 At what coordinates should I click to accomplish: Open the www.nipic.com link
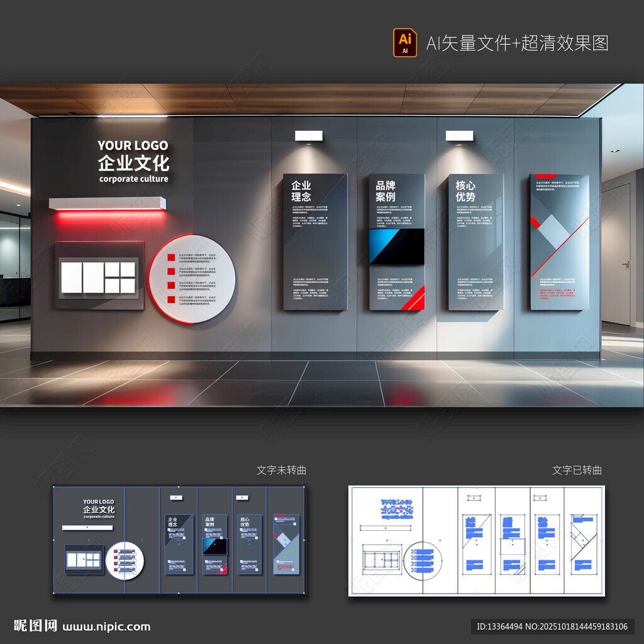[106, 627]
